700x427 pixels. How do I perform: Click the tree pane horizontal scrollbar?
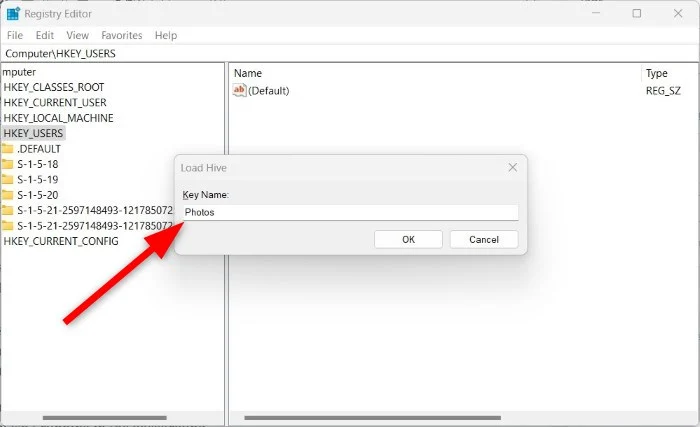pos(105,418)
